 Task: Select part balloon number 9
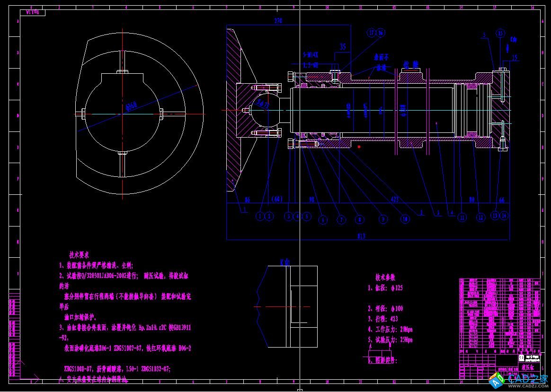tap(384, 219)
